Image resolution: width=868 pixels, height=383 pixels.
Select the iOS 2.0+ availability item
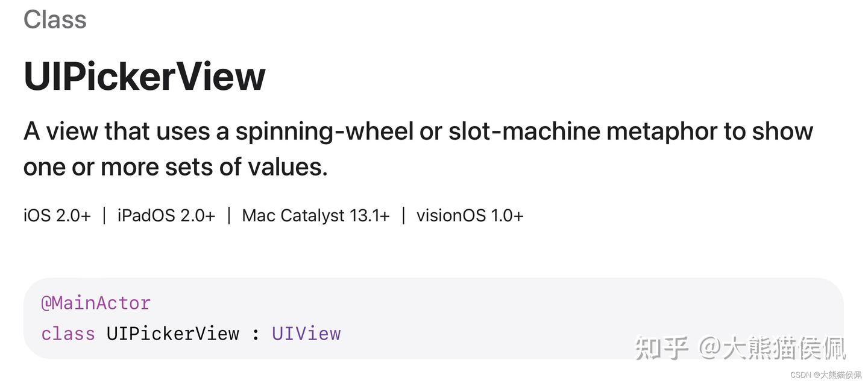tap(57, 215)
